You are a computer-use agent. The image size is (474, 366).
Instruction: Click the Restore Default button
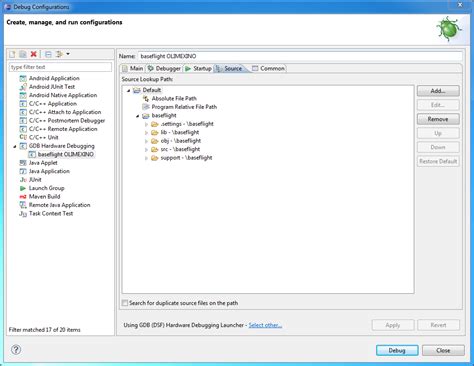(438, 161)
